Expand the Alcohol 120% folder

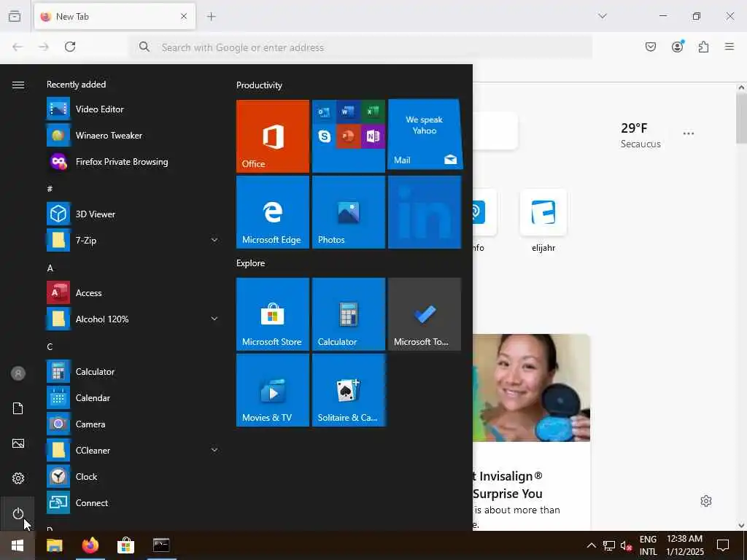[x=133, y=319]
